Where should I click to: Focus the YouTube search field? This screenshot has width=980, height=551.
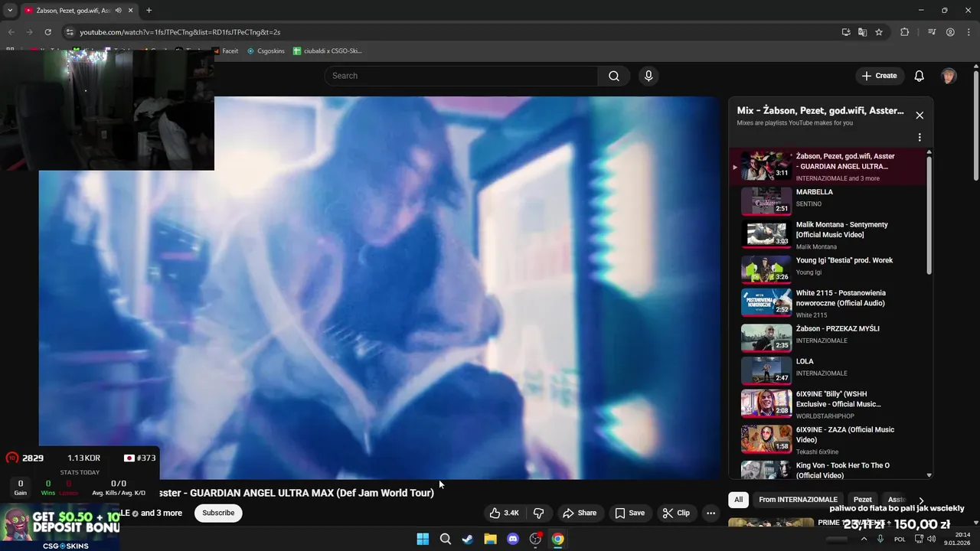461,76
